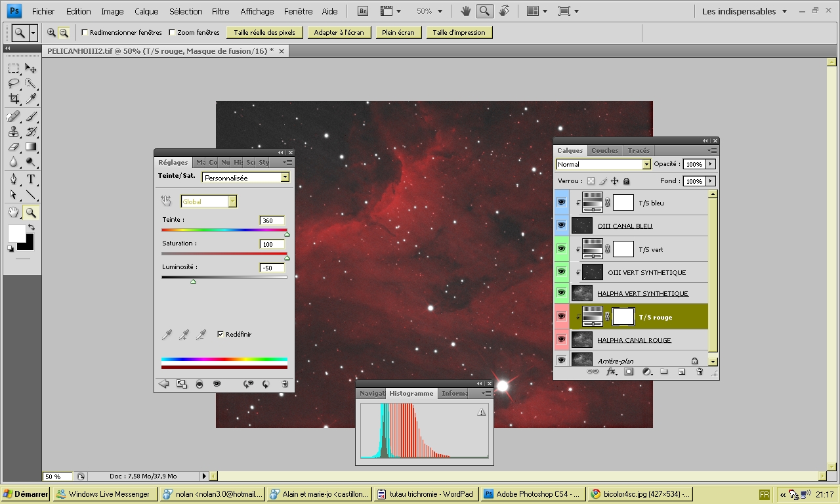Click the Luminosité slider handle
The height and width of the screenshot is (504, 840).
pyautogui.click(x=193, y=281)
